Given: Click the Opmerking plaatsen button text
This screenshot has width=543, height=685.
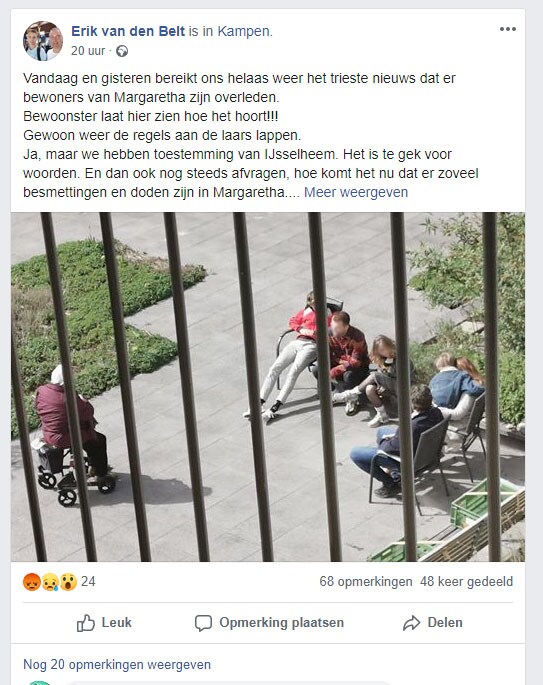Looking at the screenshot, I should (x=281, y=623).
